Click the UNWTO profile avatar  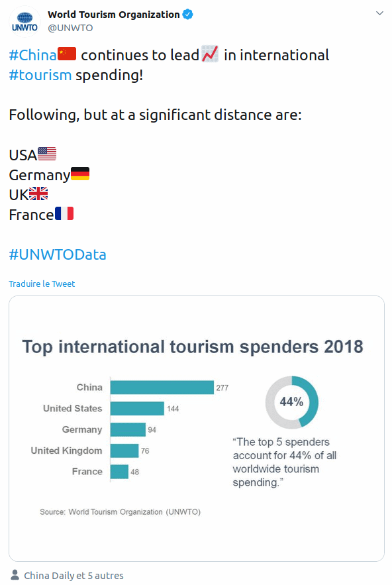pos(24,22)
